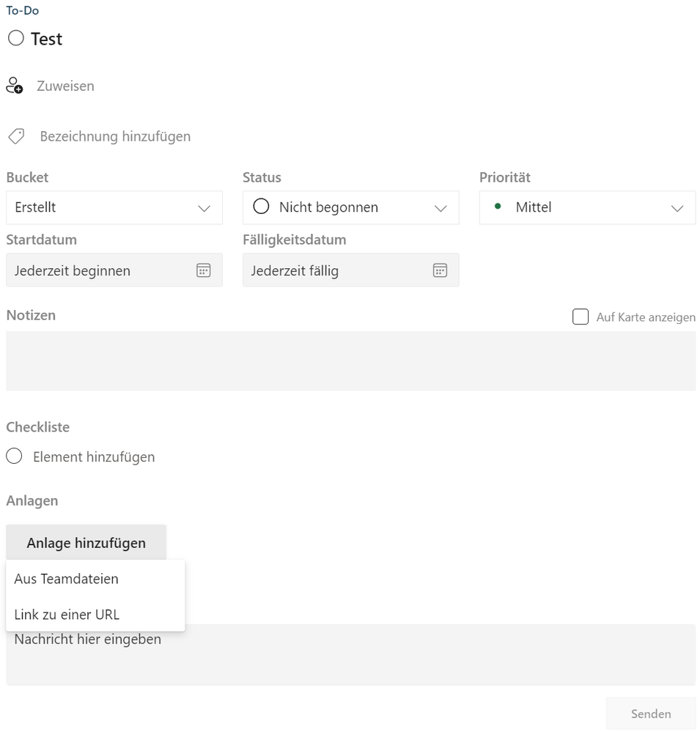
Task: Click the status circle icon in Status field
Action: [261, 207]
